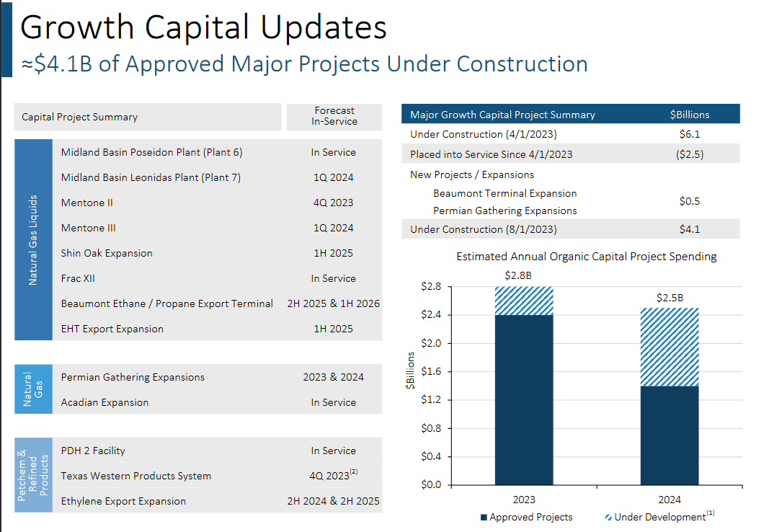The width and height of the screenshot is (769, 532).
Task: Select the Mentone II project entry
Action: [86, 203]
